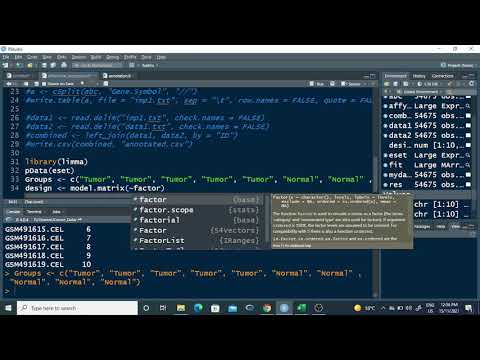The width and height of the screenshot is (480, 360).
Task: Click the Go to file/function field
Action: click(x=97, y=65)
